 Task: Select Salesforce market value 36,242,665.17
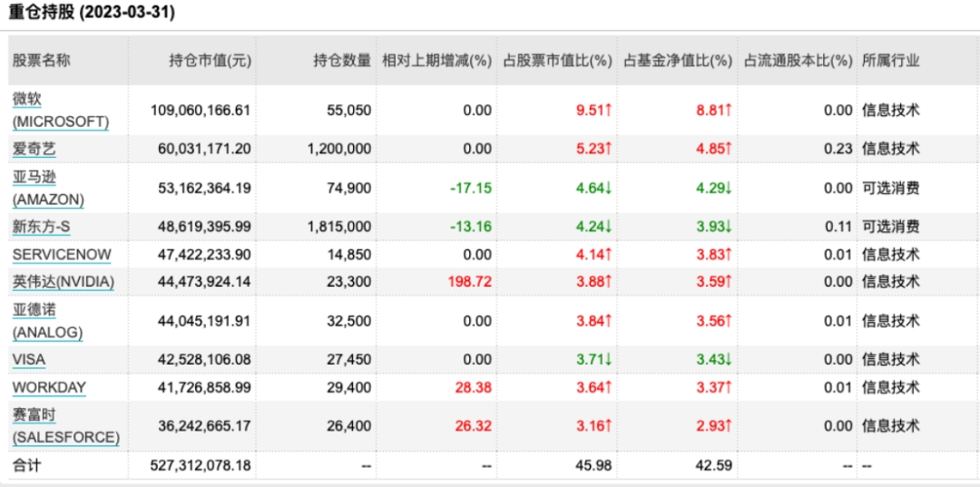[205, 426]
